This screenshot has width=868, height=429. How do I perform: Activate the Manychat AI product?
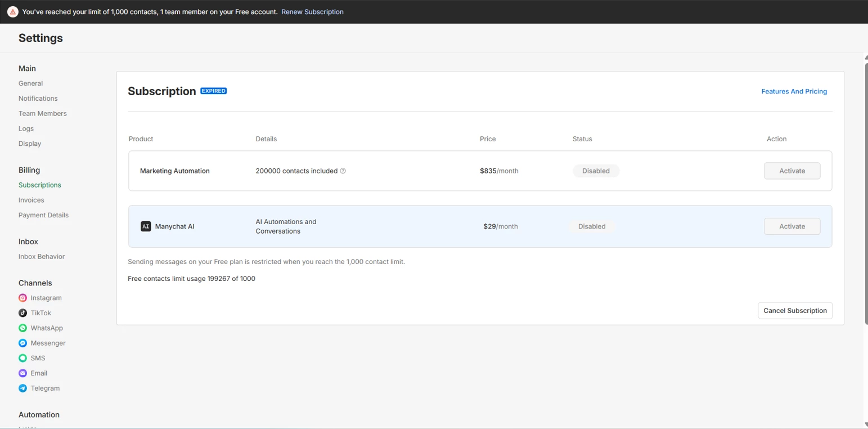pyautogui.click(x=792, y=226)
